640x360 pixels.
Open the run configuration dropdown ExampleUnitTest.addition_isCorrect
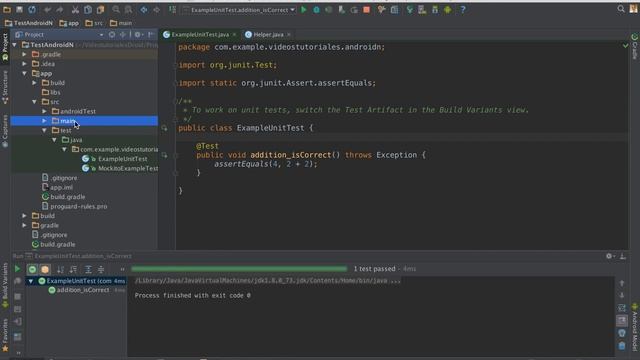click(x=239, y=10)
